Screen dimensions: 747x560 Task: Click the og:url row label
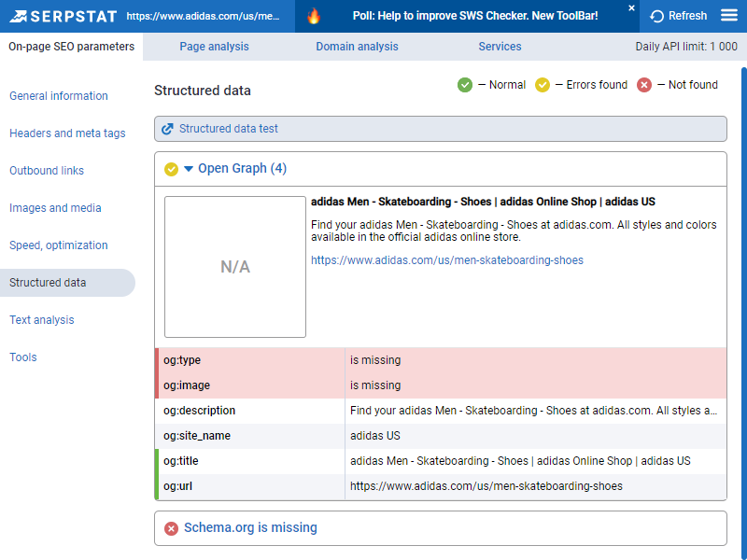177,486
